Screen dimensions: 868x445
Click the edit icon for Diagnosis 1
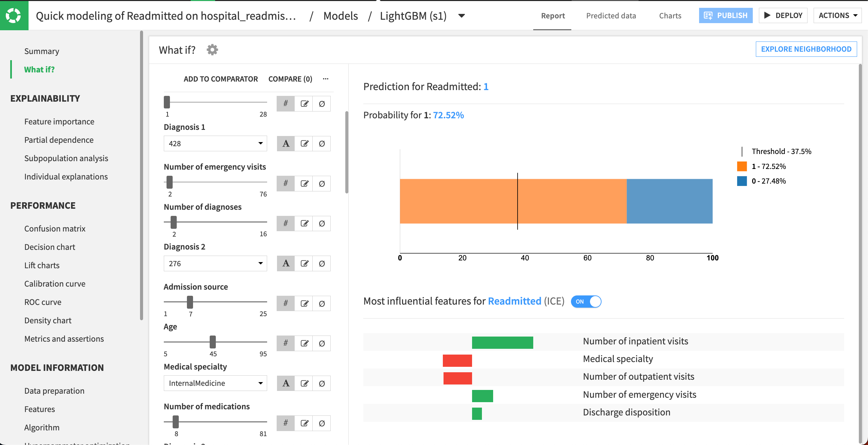coord(304,143)
